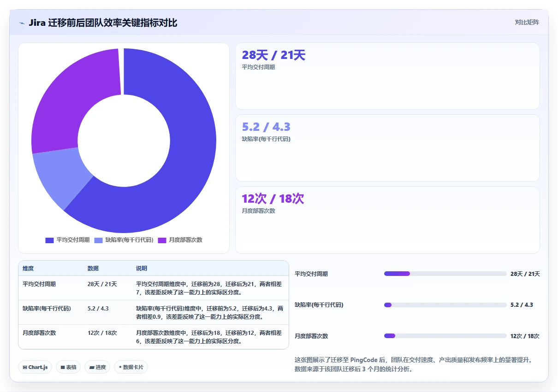Viewport: 558px width, 392px height.
Task: Click the 5.2 / 4.3 card value
Action: [266, 127]
